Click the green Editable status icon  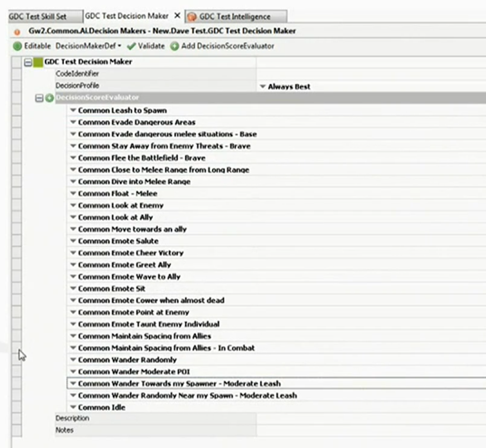coord(17,46)
